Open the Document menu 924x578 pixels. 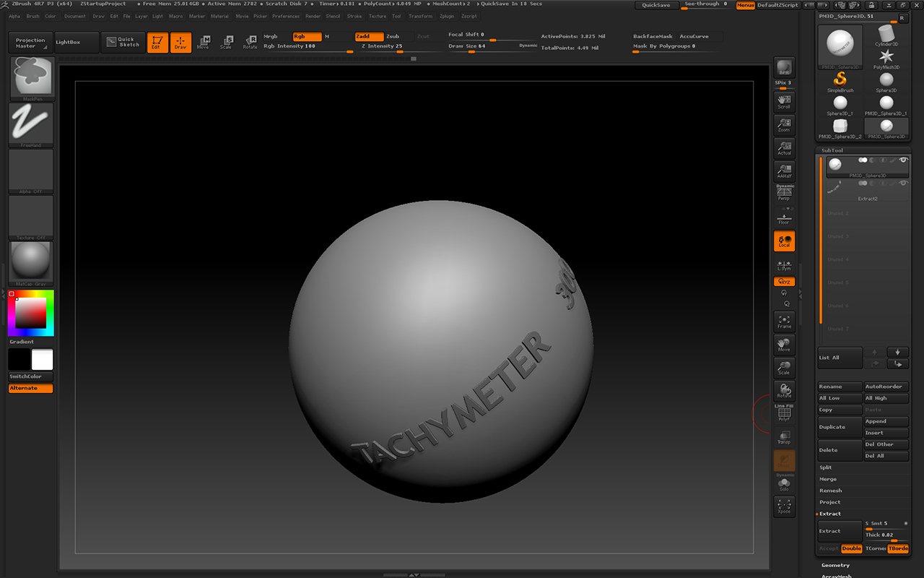[74, 16]
